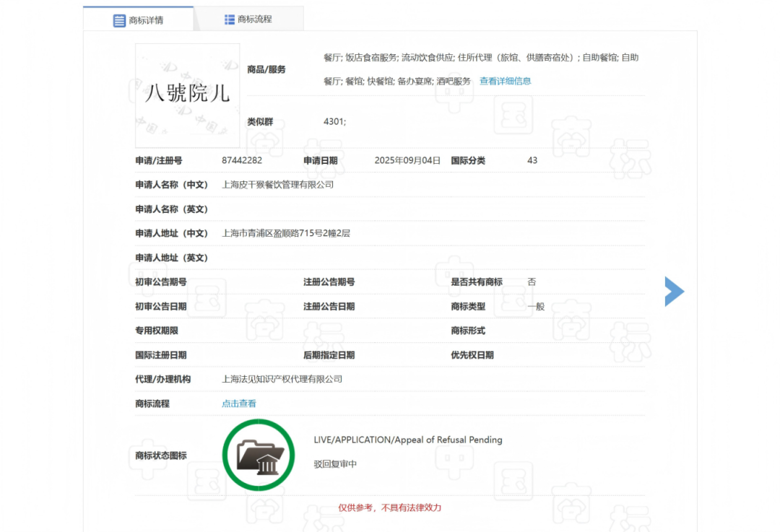The image size is (780, 532).
Task: Switch to the 商标流程 tab label
Action: (255, 19)
